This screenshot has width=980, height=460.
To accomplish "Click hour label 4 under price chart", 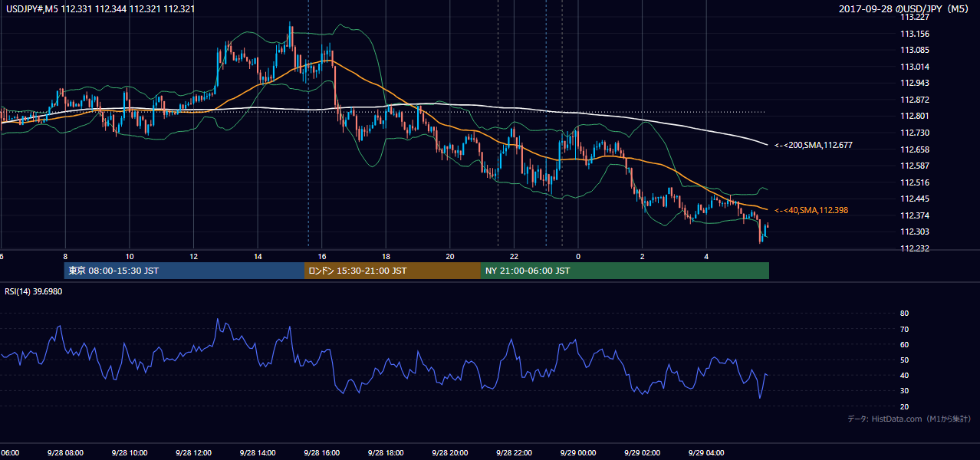I will tap(706, 256).
